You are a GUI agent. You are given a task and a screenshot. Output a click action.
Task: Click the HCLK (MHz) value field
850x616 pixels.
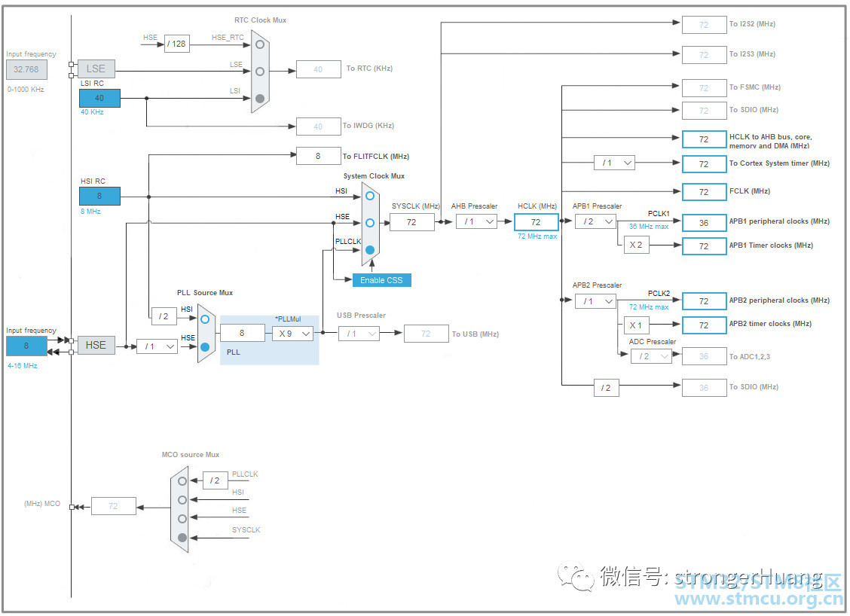coord(536,222)
